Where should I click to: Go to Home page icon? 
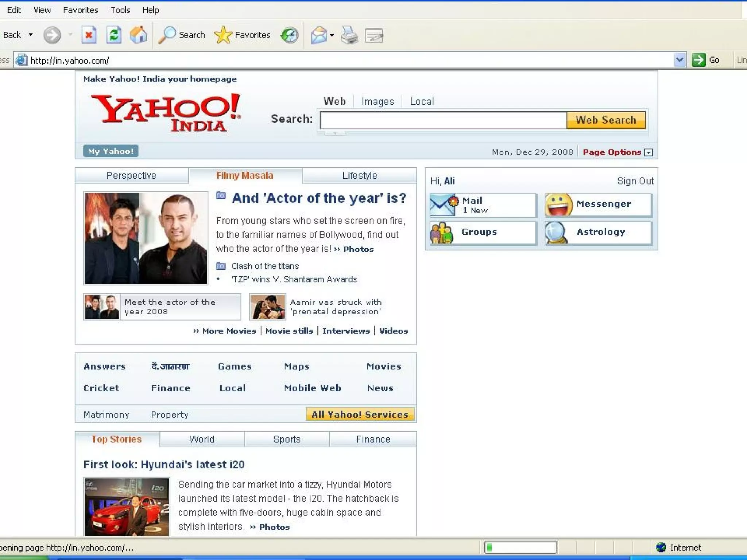138,35
